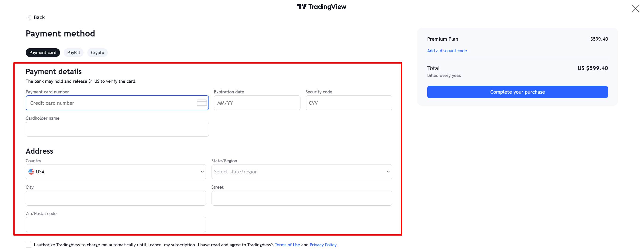Image resolution: width=644 pixels, height=252 pixels.
Task: Click the chevron on the State/Region dropdown
Action: [x=388, y=172]
